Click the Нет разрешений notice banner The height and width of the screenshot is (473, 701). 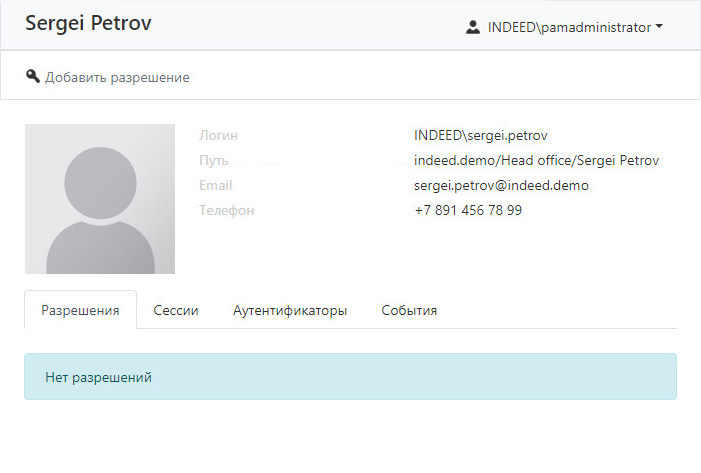[x=350, y=377]
